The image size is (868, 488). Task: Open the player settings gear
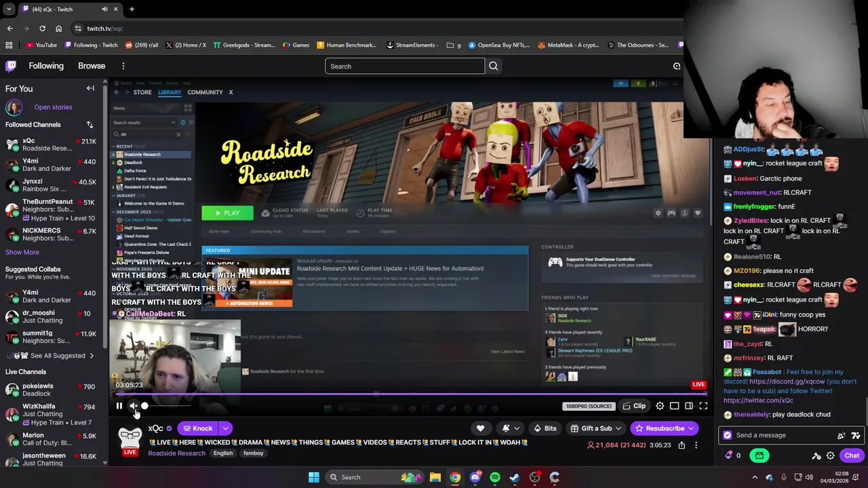[660, 406]
